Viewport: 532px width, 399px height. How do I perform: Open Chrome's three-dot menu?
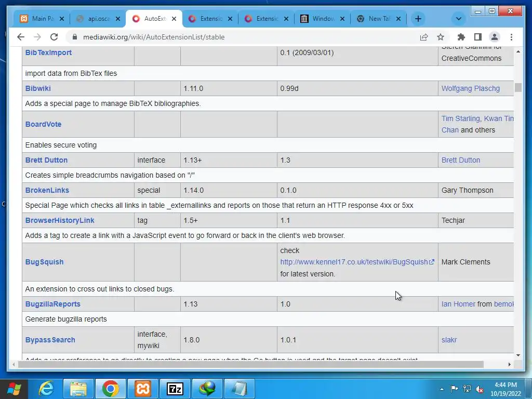click(511, 37)
